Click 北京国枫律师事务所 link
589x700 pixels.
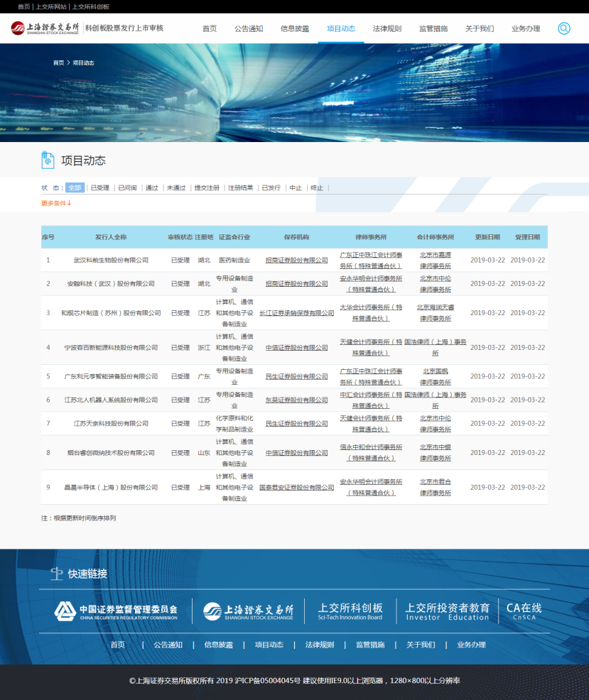pos(436,377)
